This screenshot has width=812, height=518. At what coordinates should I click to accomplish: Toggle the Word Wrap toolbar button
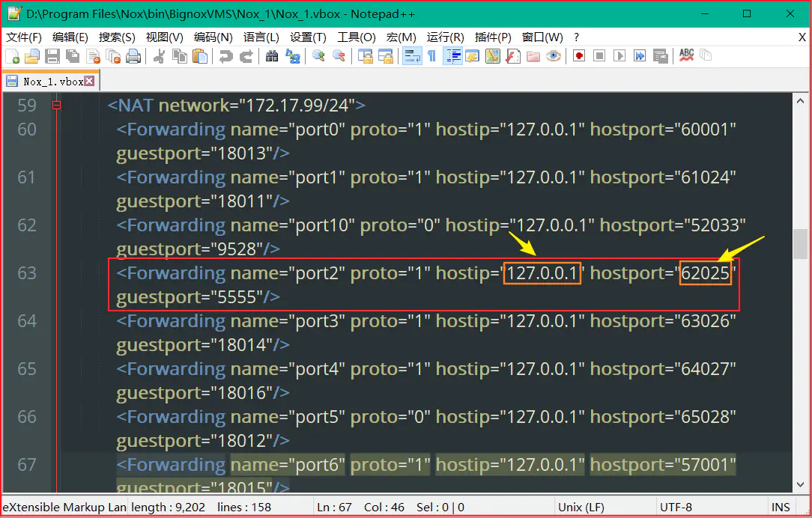click(412, 56)
